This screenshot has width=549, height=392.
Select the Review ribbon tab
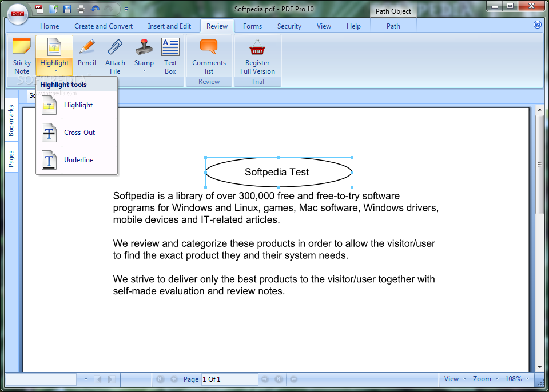click(217, 26)
